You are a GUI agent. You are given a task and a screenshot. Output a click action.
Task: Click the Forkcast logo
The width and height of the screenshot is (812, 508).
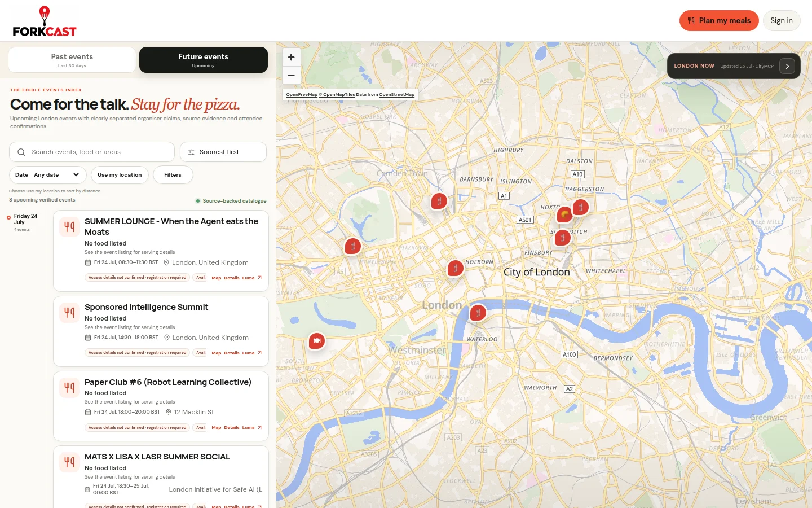tap(45, 21)
